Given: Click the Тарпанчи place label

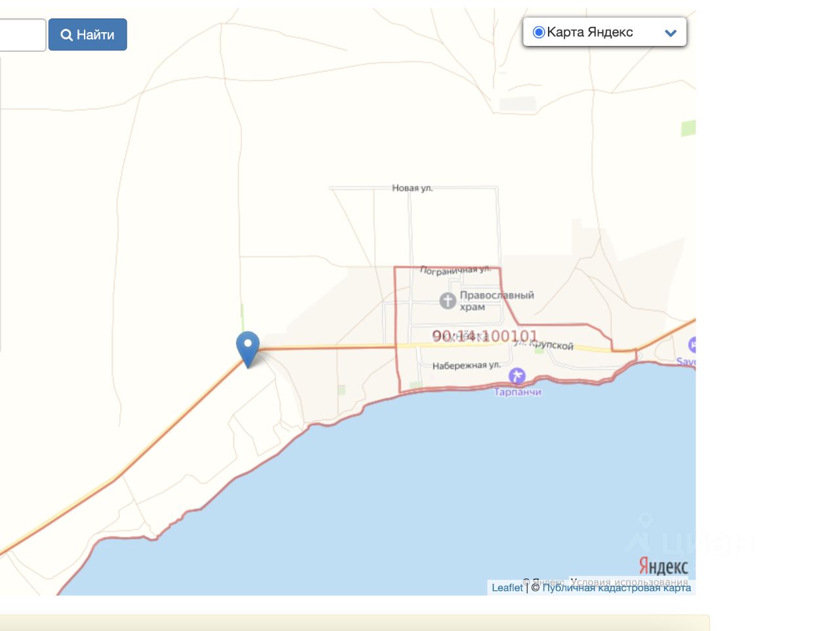Looking at the screenshot, I should pos(518,392).
